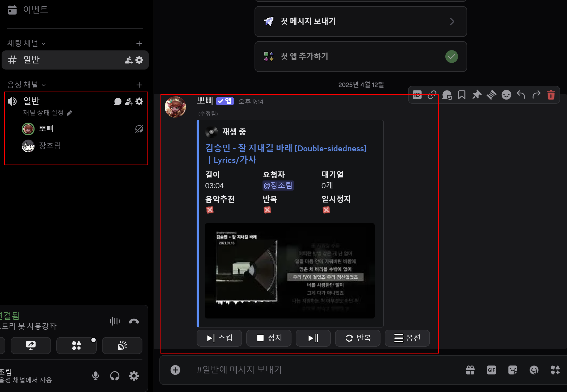Toggle music repeat with 반복 button

click(358, 338)
